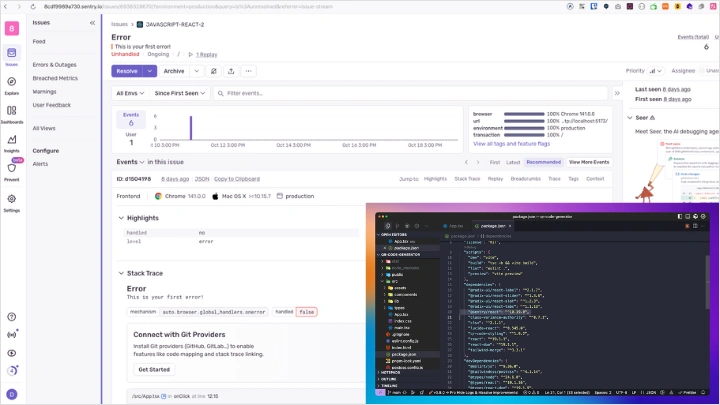Click View More Events button

click(x=589, y=162)
